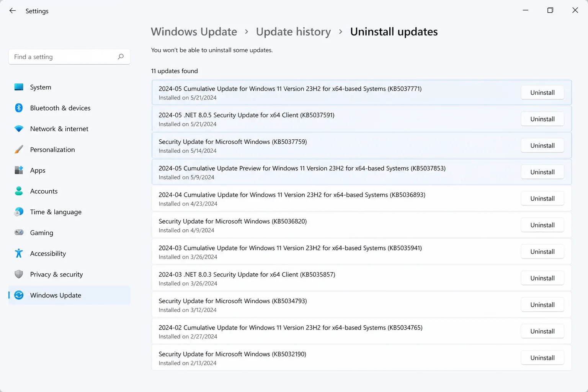Uninstall KB5037591 .NET security update
This screenshot has height=392, width=588.
click(x=542, y=119)
